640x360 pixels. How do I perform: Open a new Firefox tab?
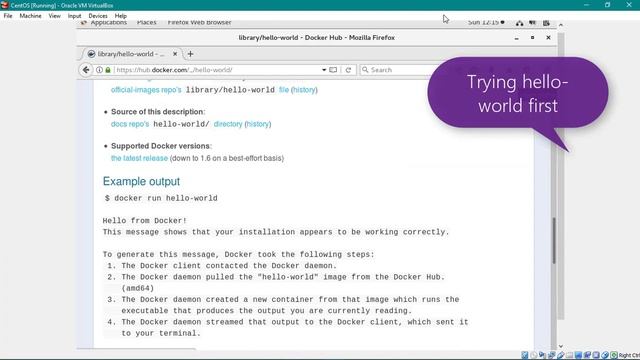[x=190, y=54]
